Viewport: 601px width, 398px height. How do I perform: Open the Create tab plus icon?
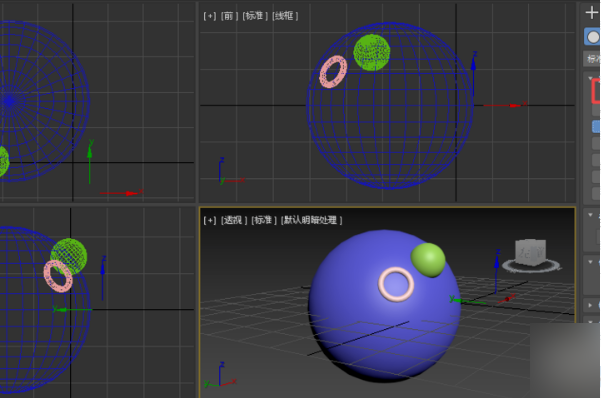pos(592,13)
